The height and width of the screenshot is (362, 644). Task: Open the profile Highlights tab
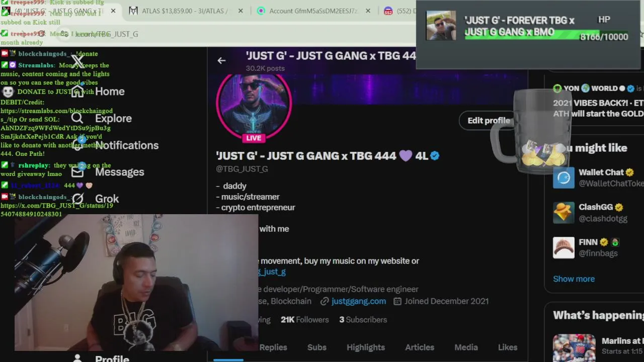tap(366, 347)
